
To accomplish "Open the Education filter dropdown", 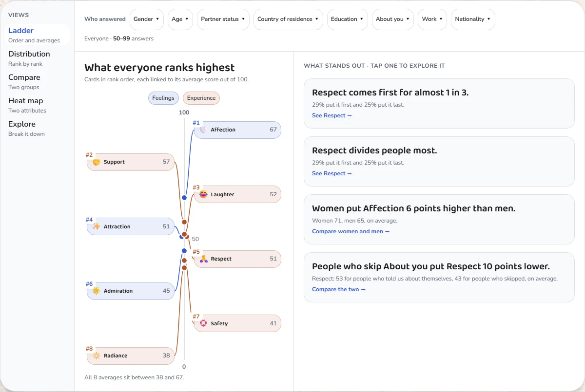I will coord(348,19).
